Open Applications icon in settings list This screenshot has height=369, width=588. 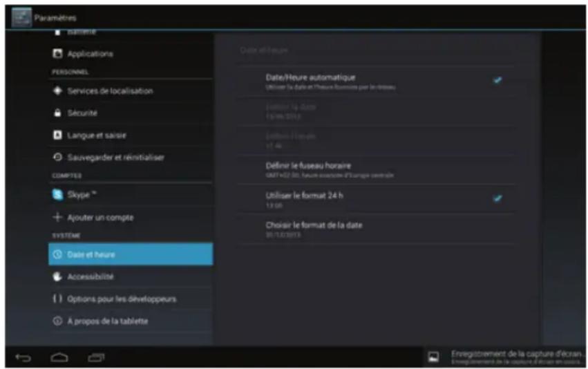coord(57,54)
